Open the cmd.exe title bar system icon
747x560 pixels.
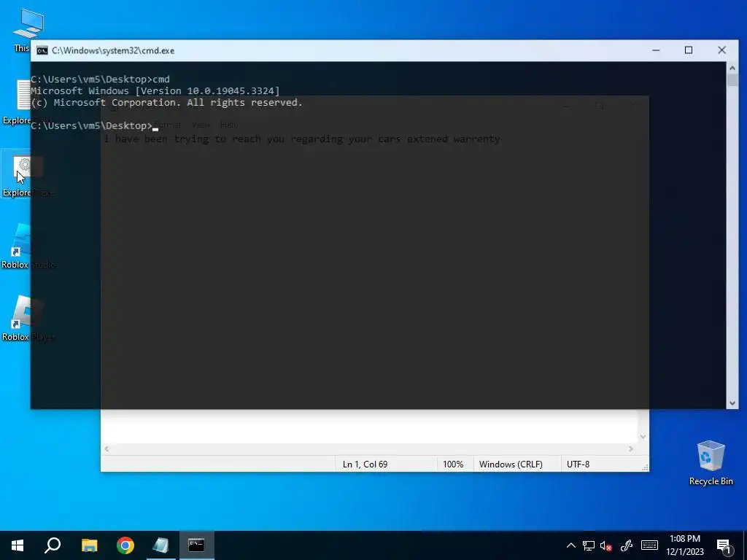coord(42,50)
